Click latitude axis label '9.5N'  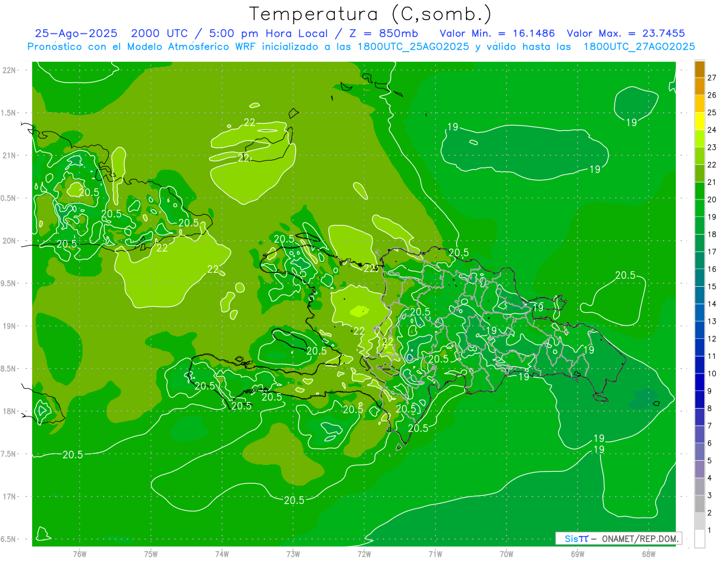(9, 283)
